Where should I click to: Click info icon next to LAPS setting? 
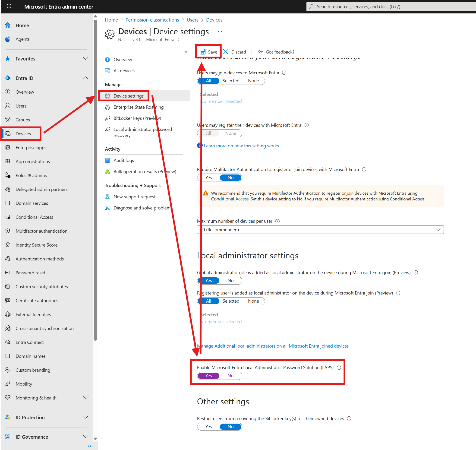[x=339, y=368]
